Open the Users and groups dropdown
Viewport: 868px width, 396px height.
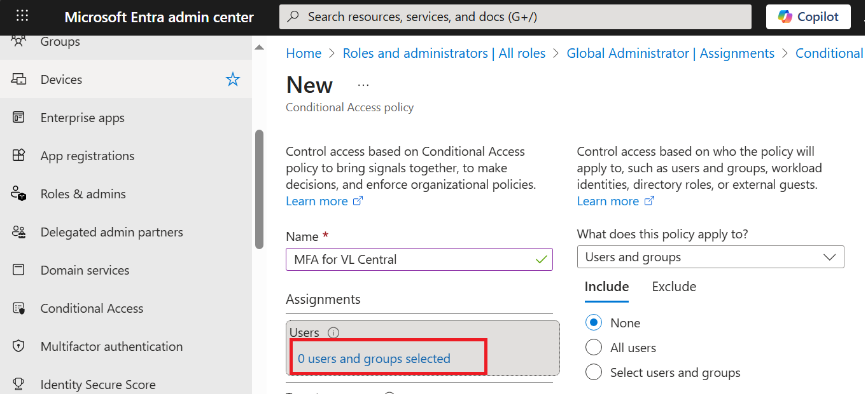pyautogui.click(x=711, y=257)
